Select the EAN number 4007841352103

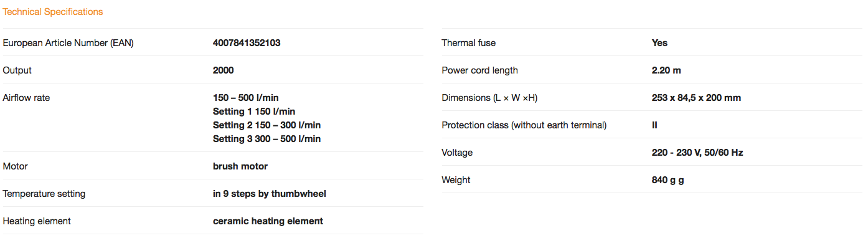(247, 43)
